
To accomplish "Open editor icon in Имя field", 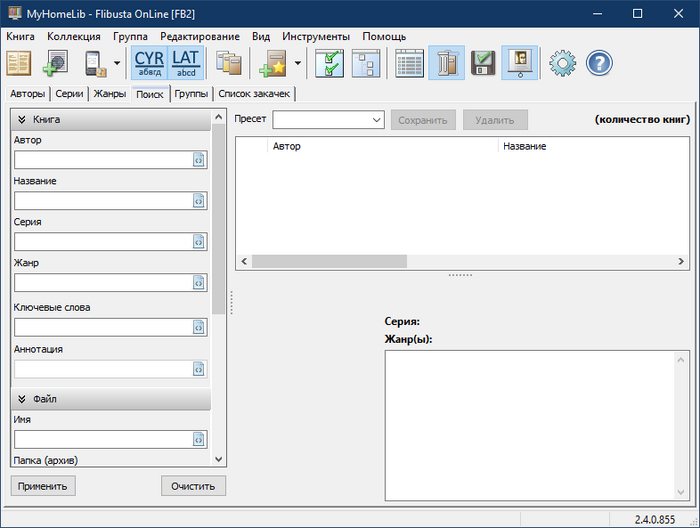I will [199, 439].
